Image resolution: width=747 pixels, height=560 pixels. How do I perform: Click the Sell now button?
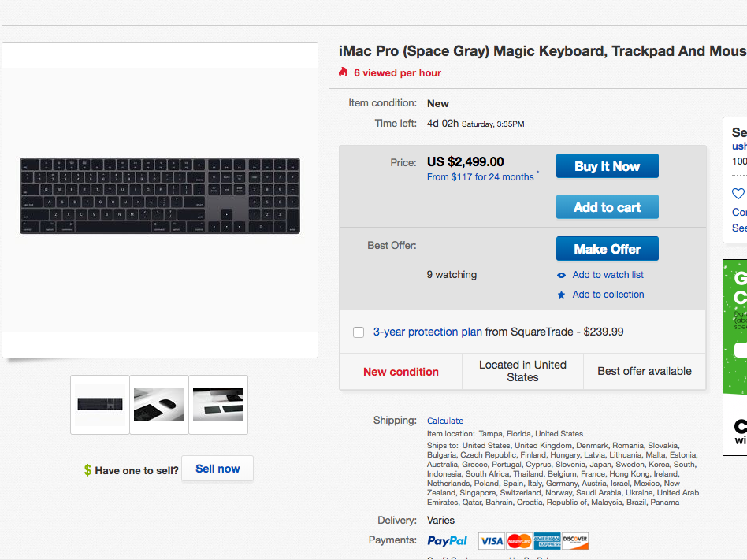[x=217, y=469]
